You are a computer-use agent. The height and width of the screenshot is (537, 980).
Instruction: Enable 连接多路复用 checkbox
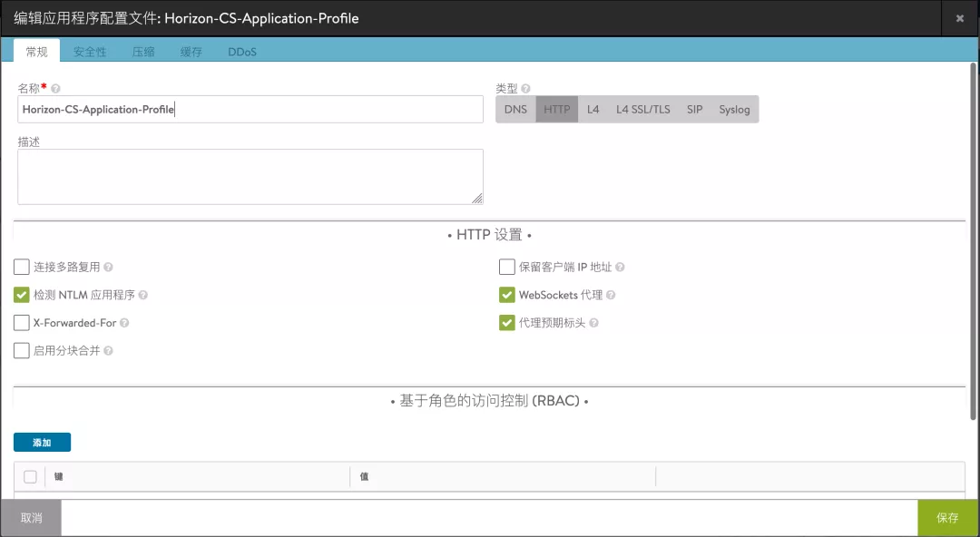coord(21,267)
